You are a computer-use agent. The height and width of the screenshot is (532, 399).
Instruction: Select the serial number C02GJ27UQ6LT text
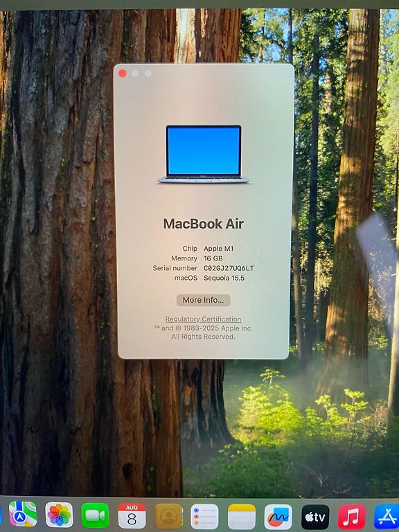pos(229,268)
